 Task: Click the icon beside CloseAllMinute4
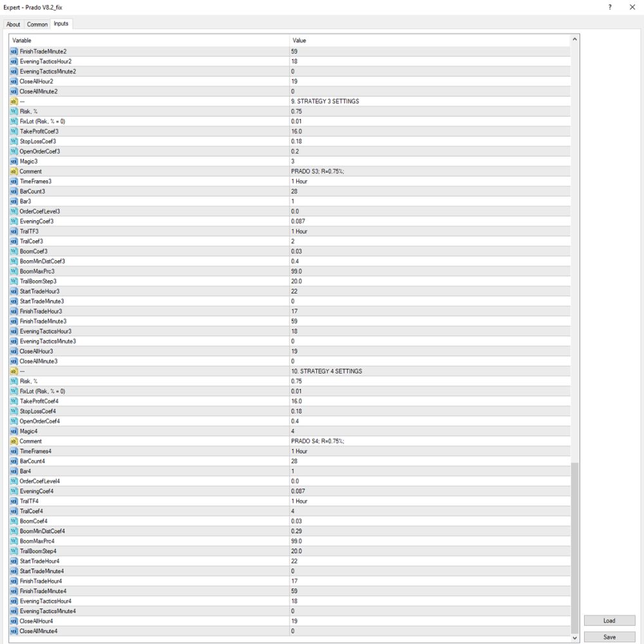tap(14, 631)
